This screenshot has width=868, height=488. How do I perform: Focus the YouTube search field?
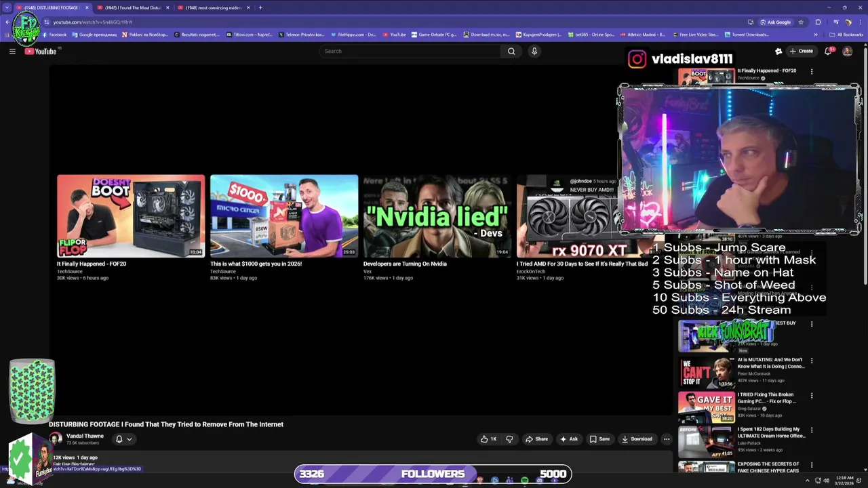(x=410, y=52)
